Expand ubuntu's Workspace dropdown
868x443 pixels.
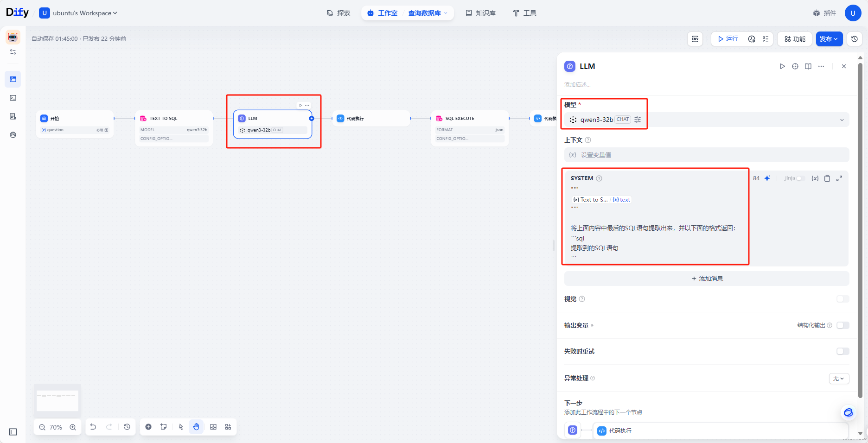coord(84,13)
